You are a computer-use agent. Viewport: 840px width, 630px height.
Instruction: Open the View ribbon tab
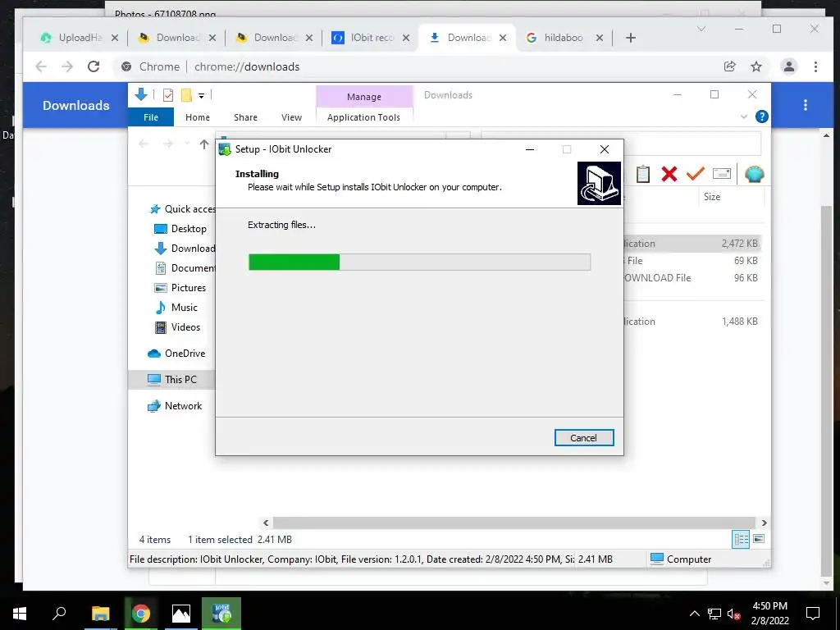point(291,116)
